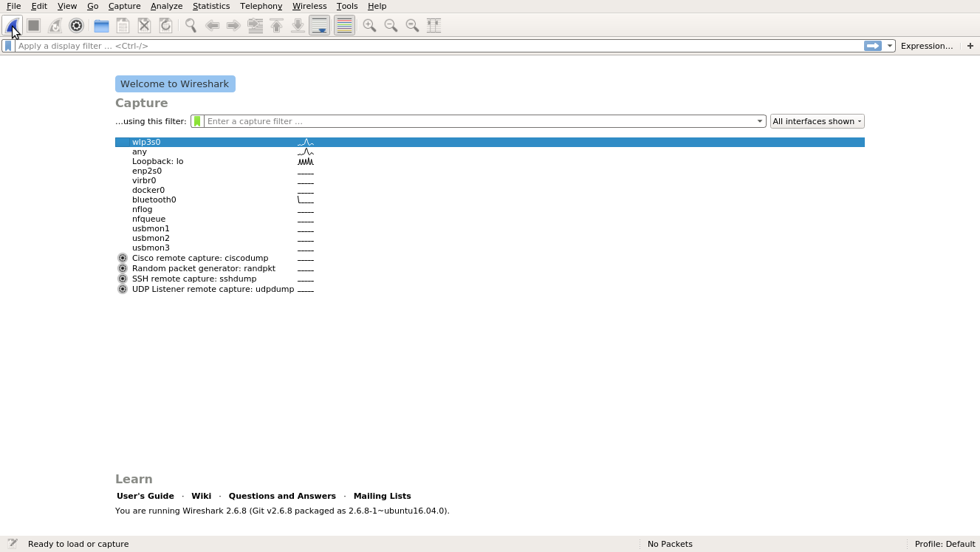This screenshot has width=980, height=552.
Task: Select the bluetooth0 interface
Action: click(490, 200)
